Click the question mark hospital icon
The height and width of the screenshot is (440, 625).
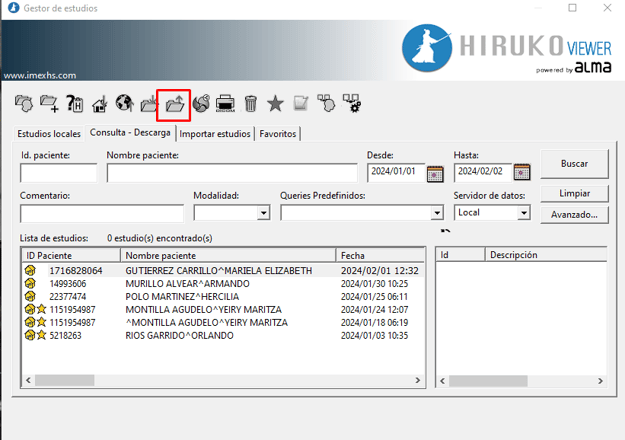[74, 103]
